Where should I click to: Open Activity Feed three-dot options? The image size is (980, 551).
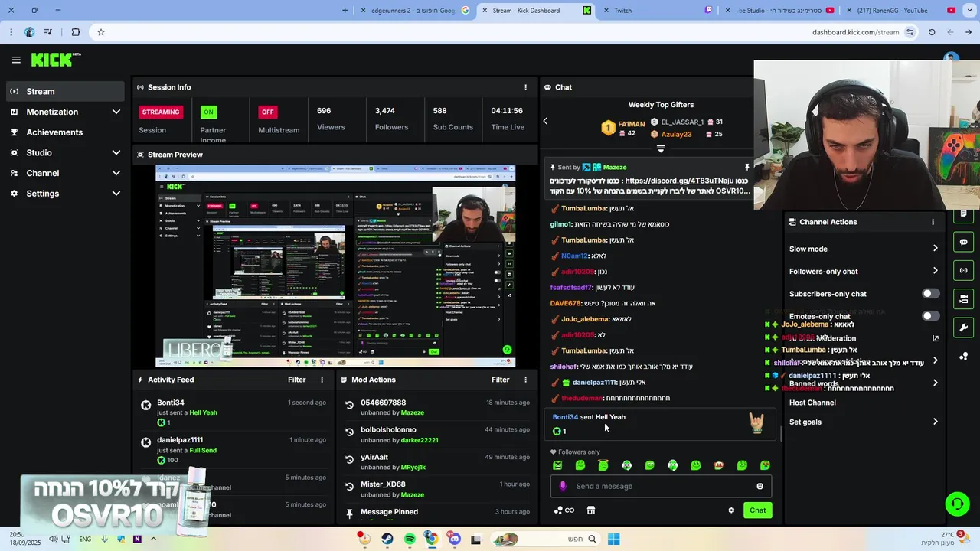pos(322,380)
